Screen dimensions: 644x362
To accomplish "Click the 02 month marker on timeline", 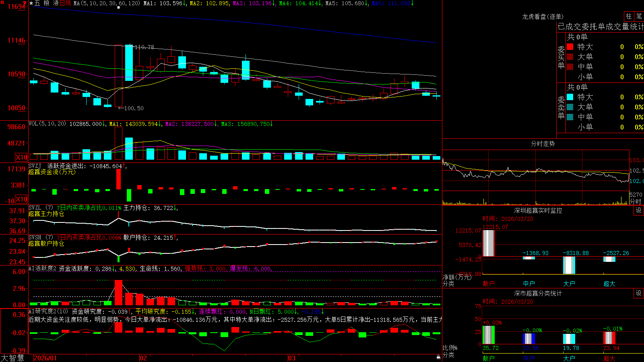I will coord(143,358).
